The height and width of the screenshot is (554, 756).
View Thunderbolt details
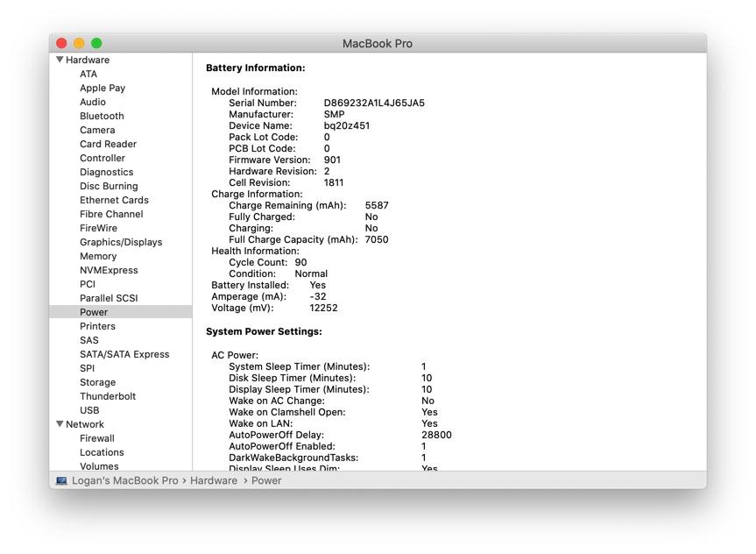108,395
